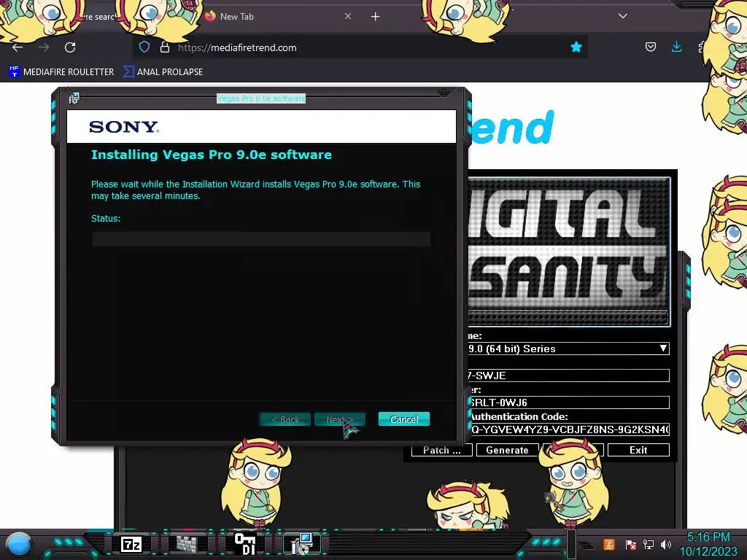Image resolution: width=747 pixels, height=560 pixels.
Task: Open the Firefox downloads arrow
Action: point(676,47)
